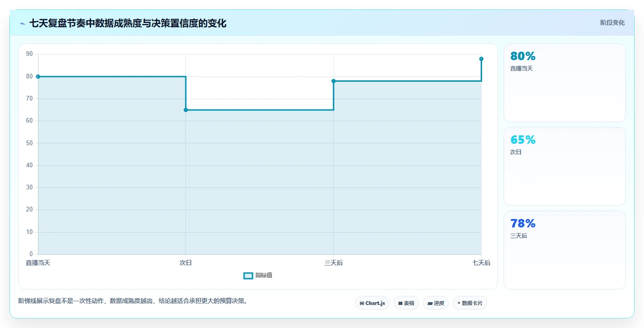Click the data point at 七天后 (88)
This screenshot has height=328, width=644.
[x=481, y=59]
